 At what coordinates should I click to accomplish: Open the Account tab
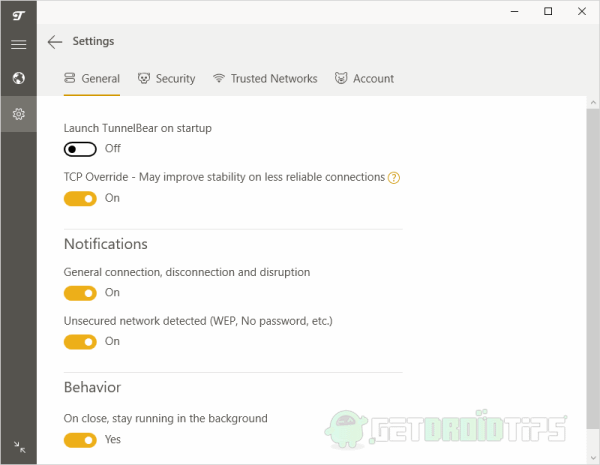tap(364, 79)
